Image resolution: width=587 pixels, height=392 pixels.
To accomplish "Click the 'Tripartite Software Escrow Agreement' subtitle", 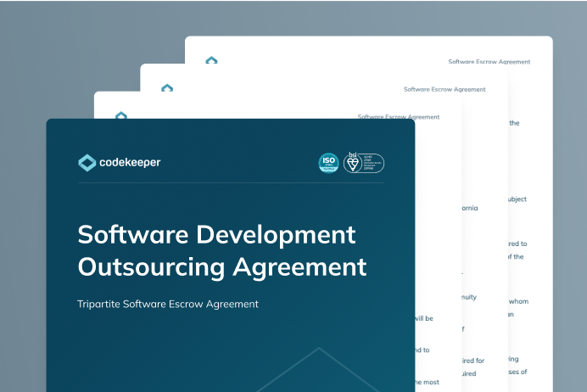I will (x=168, y=304).
